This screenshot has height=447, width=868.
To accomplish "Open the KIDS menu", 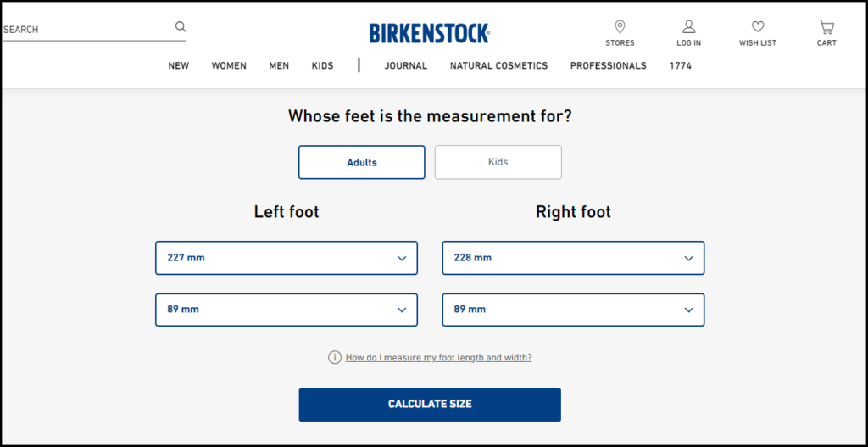I will 323,65.
